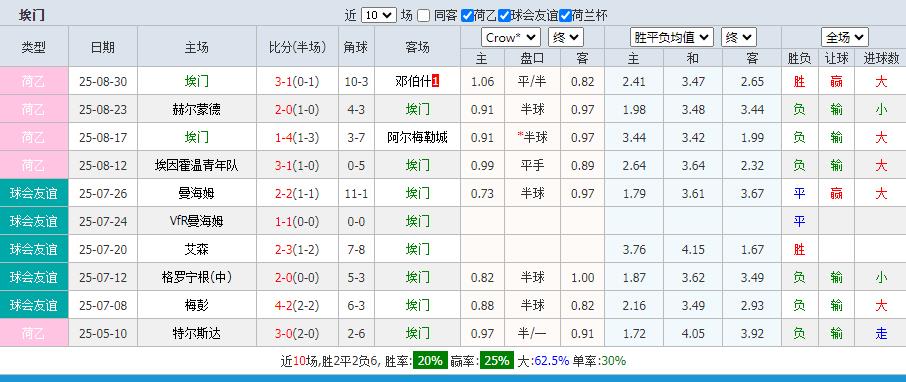906x382 pixels.
Task: Open the 2-0(0-0) score on 25-07-12
Action: (297, 277)
